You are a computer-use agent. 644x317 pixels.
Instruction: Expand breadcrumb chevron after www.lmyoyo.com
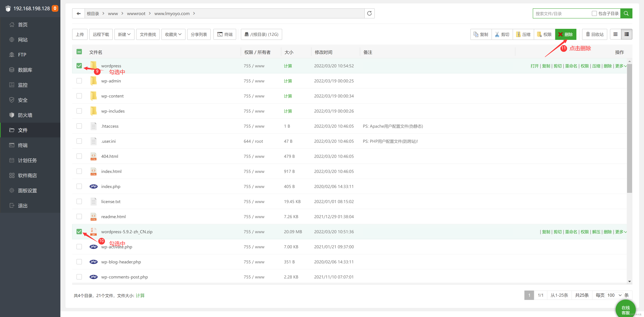pos(194,13)
